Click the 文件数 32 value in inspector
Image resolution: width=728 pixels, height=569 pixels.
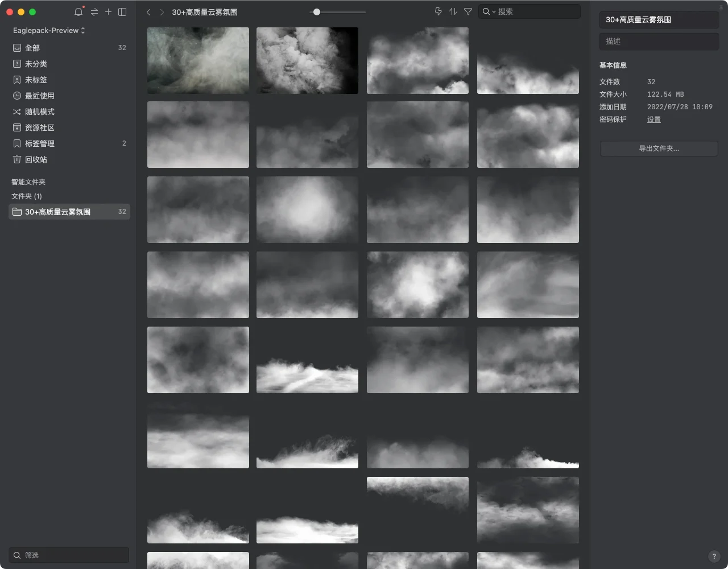point(651,82)
